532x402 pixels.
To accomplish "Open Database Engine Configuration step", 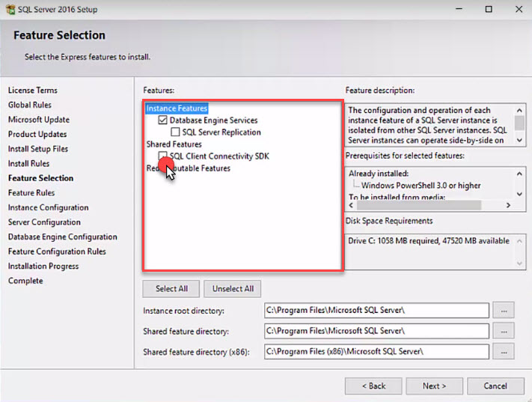I will tap(62, 237).
